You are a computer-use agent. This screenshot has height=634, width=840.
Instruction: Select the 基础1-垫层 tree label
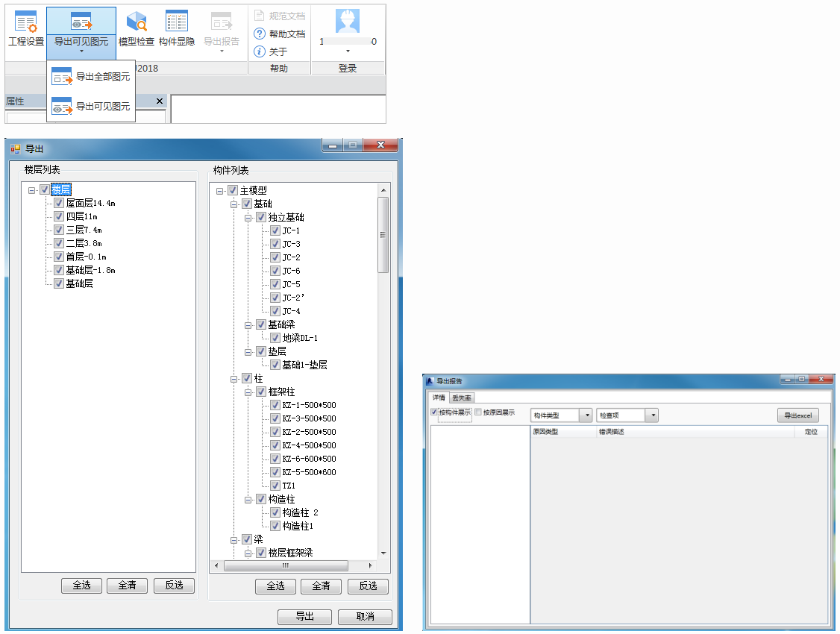click(305, 365)
